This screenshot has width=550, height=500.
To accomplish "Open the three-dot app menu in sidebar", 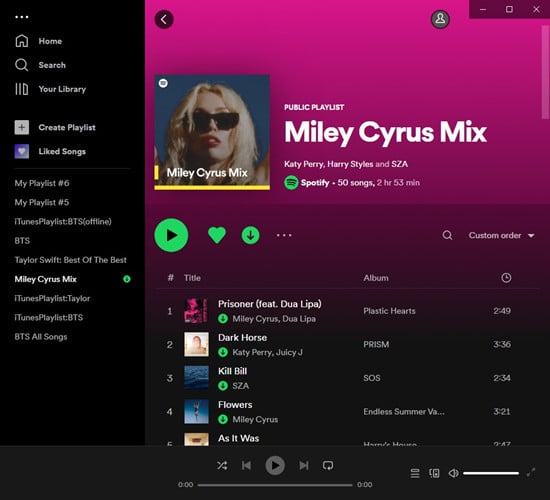I will click(x=22, y=17).
